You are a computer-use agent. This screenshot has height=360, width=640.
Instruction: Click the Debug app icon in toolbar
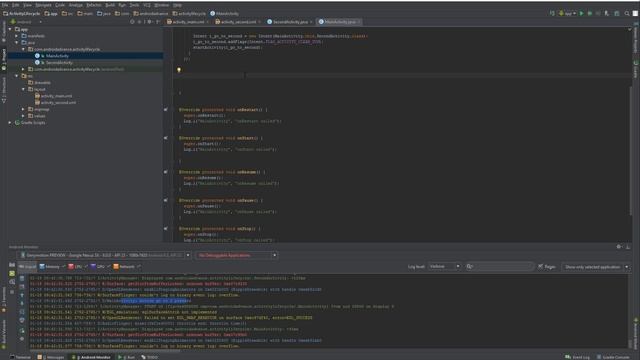pyautogui.click(x=590, y=13)
